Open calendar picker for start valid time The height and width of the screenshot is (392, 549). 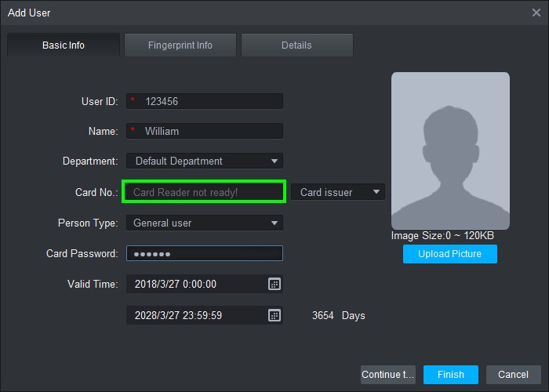[x=274, y=284]
